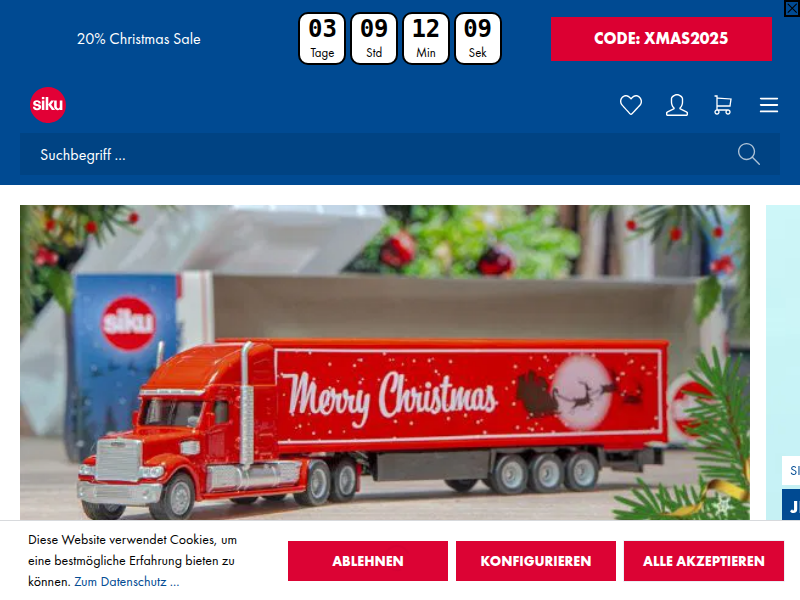This screenshot has height=600, width=800.
Task: Click the magnifier search icon
Action: 748,154
